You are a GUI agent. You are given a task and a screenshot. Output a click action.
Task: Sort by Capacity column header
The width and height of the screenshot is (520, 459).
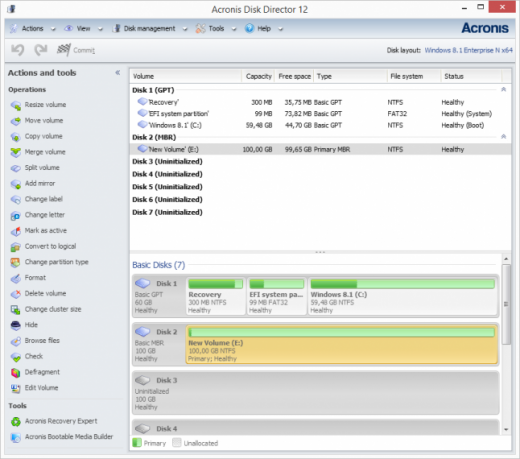point(258,76)
